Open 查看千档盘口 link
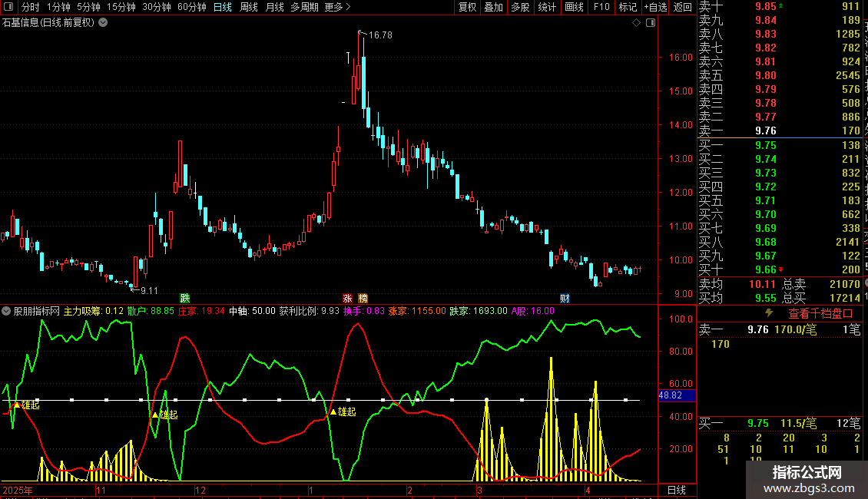 click(x=820, y=314)
